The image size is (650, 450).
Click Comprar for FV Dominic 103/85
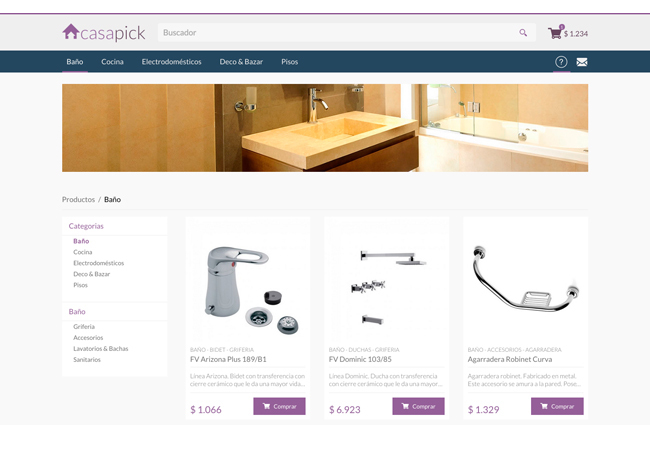(418, 406)
